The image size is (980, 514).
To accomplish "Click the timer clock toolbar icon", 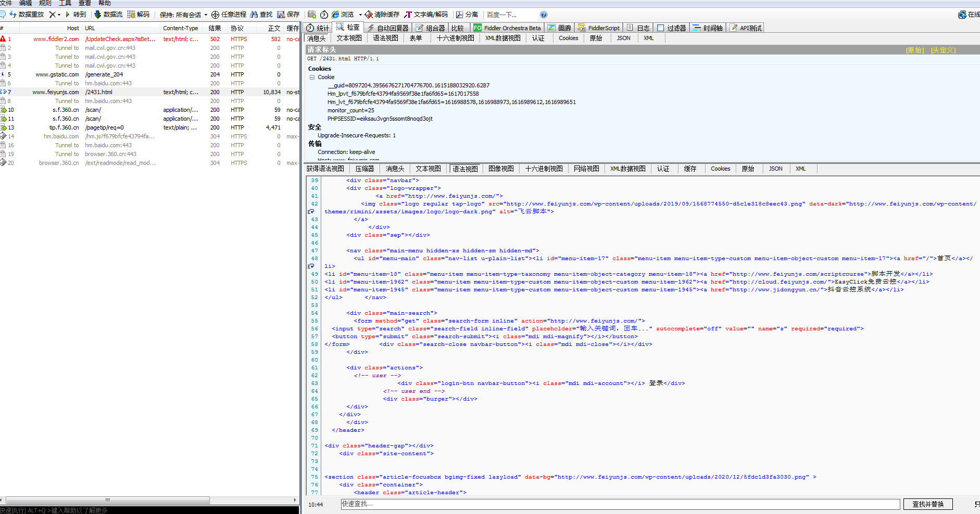I will 324,15.
